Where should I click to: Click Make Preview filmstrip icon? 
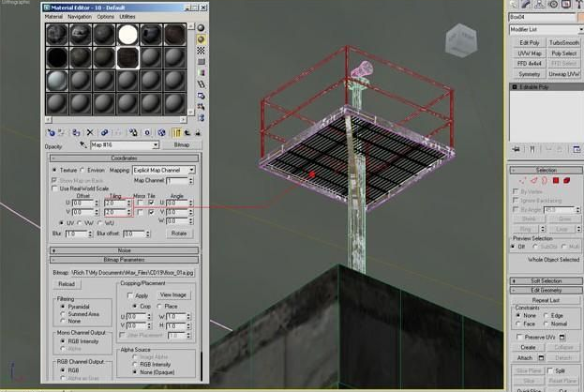(x=201, y=84)
